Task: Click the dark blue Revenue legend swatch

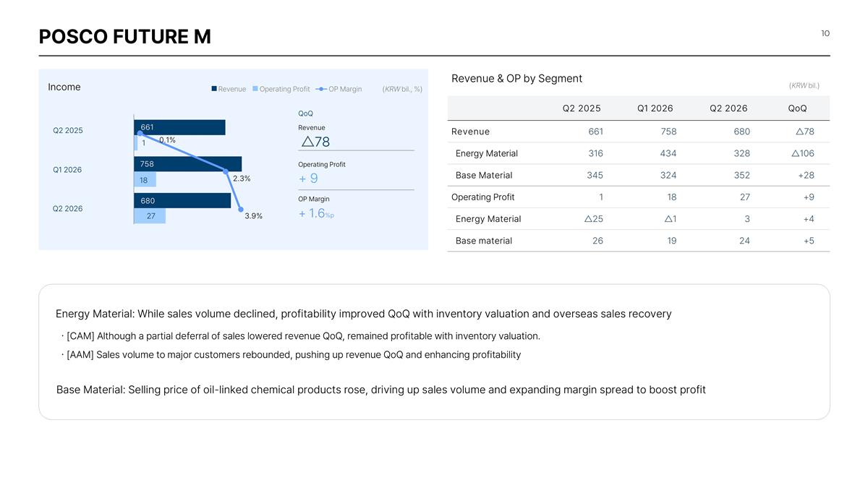Action: (214, 89)
